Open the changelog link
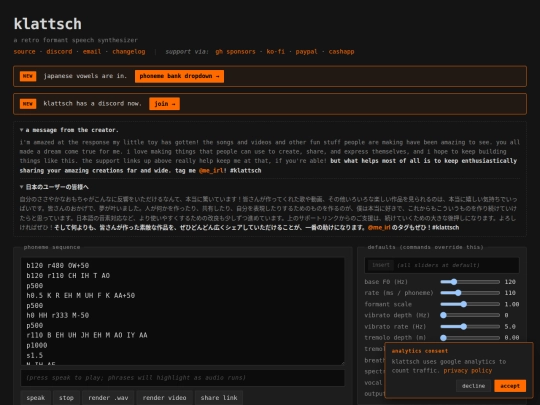Viewport: 540px width, 405px height. 129,52
